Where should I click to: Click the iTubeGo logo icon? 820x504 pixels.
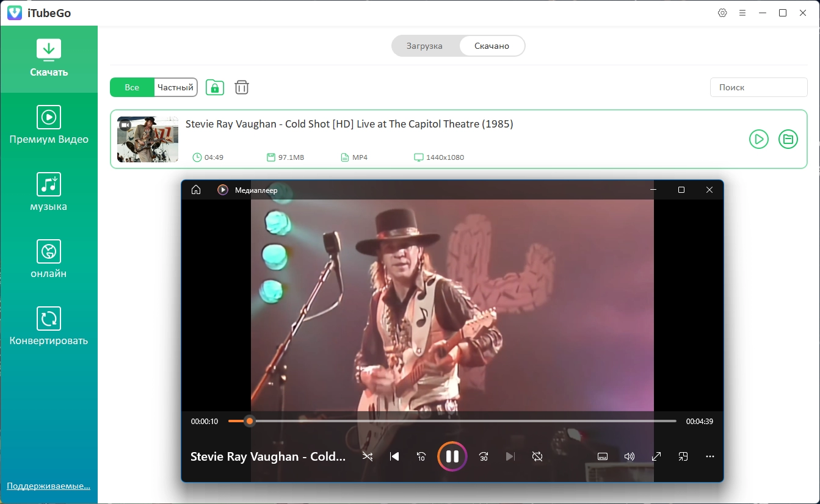coord(15,13)
